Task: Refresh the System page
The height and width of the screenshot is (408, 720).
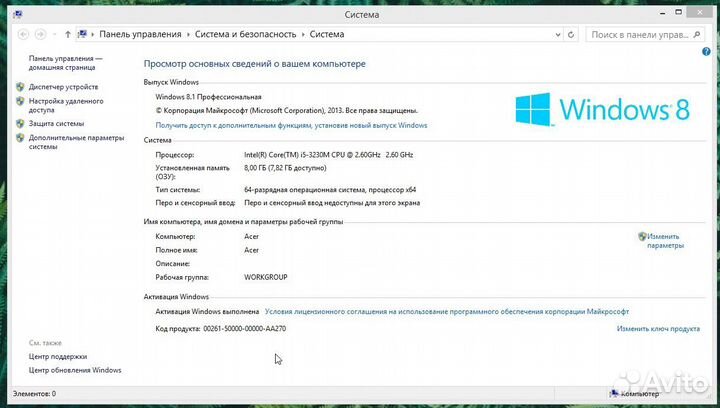Action: [571, 34]
